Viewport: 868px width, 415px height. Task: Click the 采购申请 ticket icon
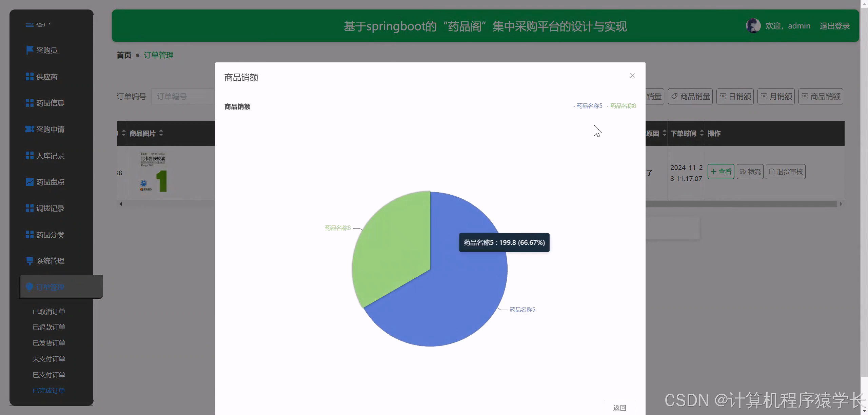click(29, 129)
